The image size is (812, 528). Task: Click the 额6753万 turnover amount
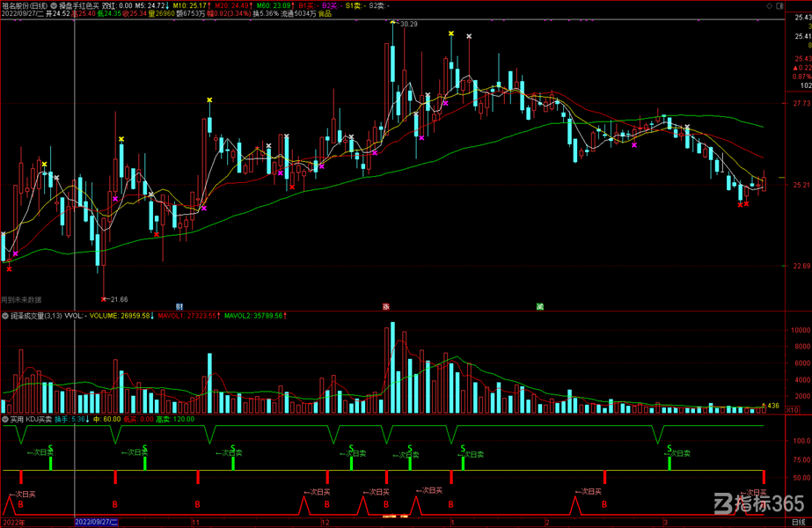coord(191,14)
